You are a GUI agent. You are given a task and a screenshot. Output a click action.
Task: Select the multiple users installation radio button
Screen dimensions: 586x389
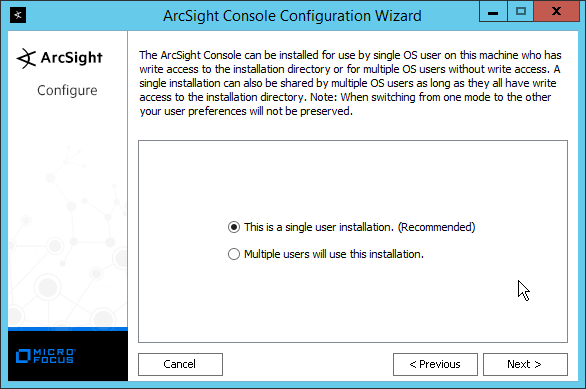point(234,254)
